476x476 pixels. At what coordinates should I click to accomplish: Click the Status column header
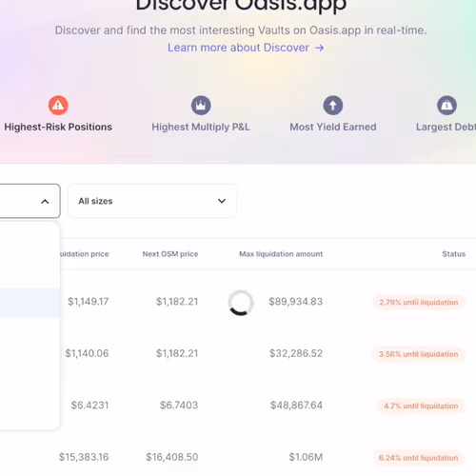pyautogui.click(x=454, y=254)
